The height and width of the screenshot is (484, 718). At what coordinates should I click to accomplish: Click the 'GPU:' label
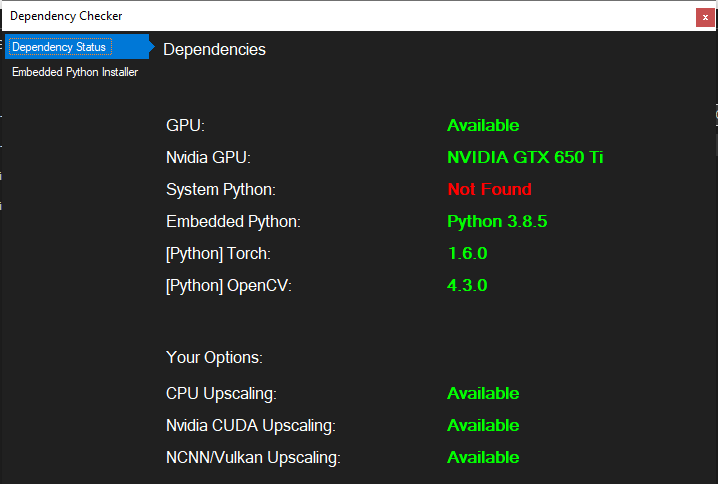pos(185,125)
